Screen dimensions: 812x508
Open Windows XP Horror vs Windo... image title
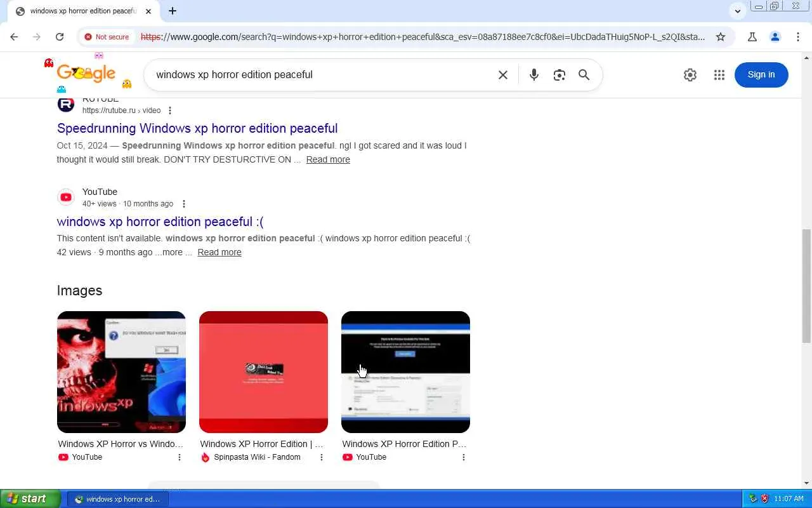121,444
